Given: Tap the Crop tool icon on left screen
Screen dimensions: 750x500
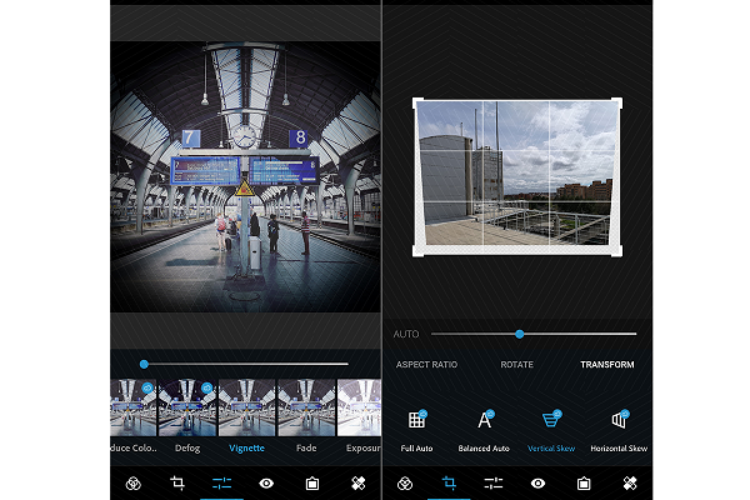Looking at the screenshot, I should [177, 483].
